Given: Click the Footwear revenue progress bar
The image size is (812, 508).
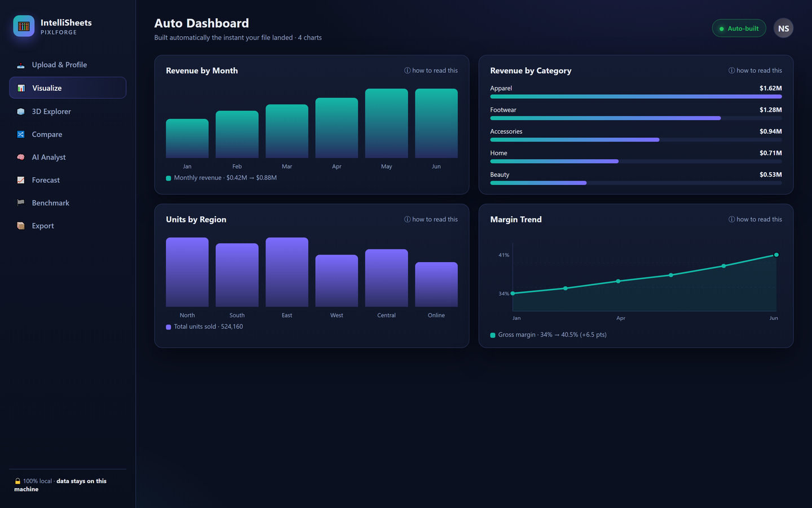Looking at the screenshot, I should [636, 118].
